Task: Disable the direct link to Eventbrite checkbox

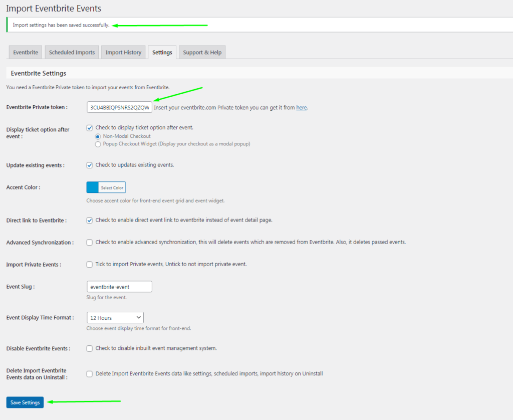Action: [90, 220]
